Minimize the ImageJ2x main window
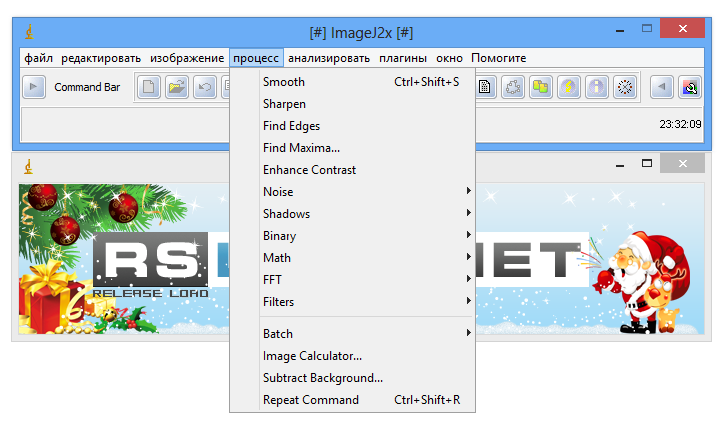The height and width of the screenshot is (429, 723). pyautogui.click(x=620, y=30)
